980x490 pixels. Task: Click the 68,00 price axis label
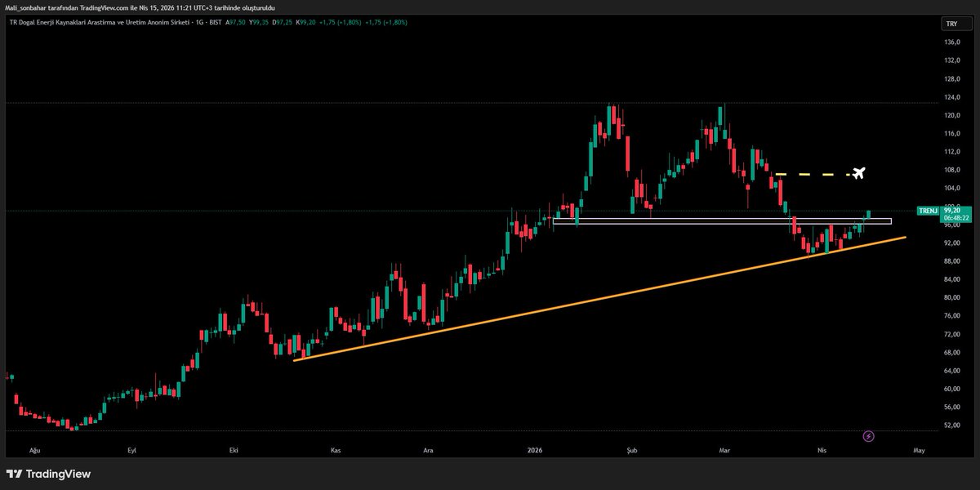click(x=951, y=353)
